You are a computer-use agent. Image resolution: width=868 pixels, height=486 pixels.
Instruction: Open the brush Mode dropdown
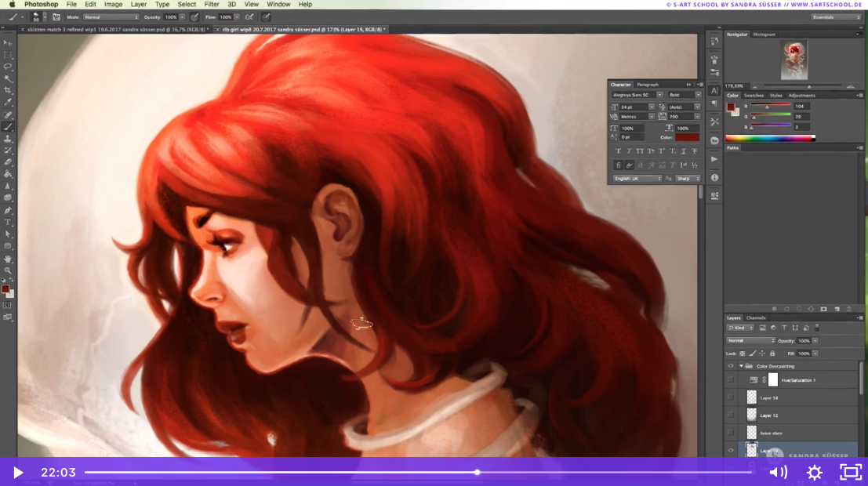pos(111,17)
